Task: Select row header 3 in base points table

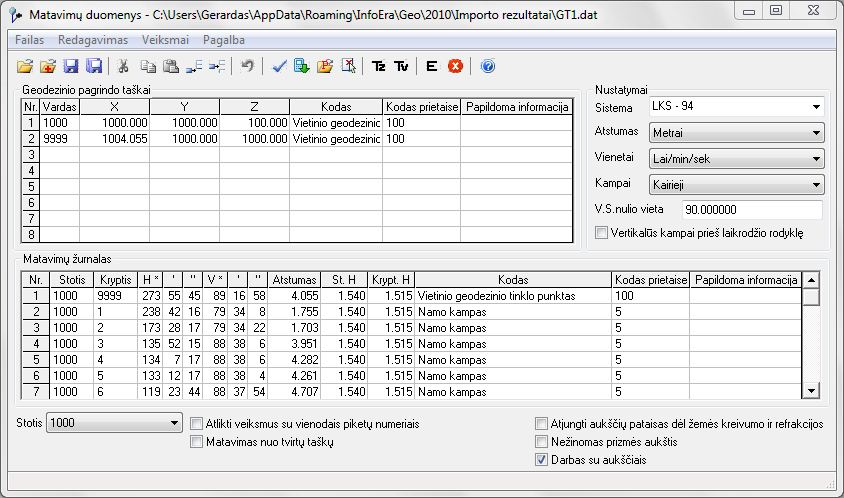Action: pyautogui.click(x=31, y=155)
